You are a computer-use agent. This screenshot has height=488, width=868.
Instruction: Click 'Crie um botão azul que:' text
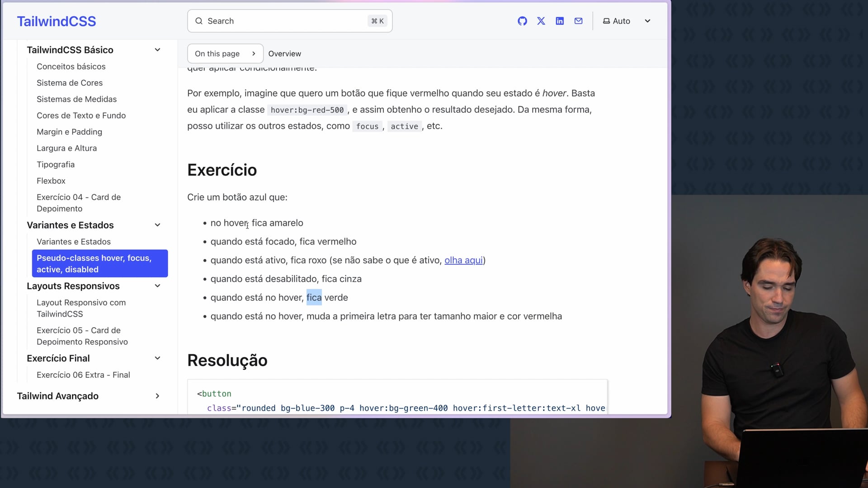click(x=237, y=197)
